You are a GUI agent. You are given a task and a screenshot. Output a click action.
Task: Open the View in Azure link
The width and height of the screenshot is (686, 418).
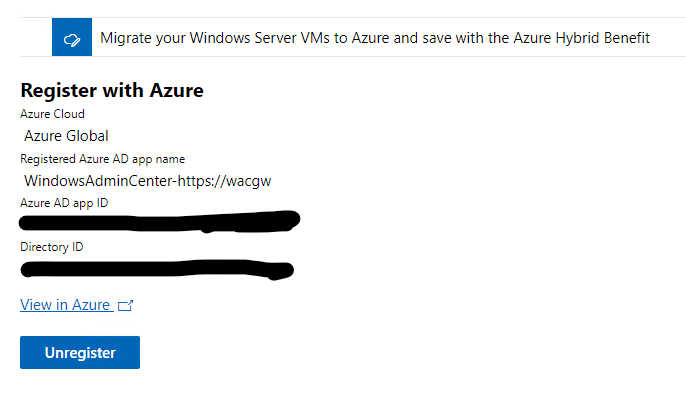click(x=65, y=305)
